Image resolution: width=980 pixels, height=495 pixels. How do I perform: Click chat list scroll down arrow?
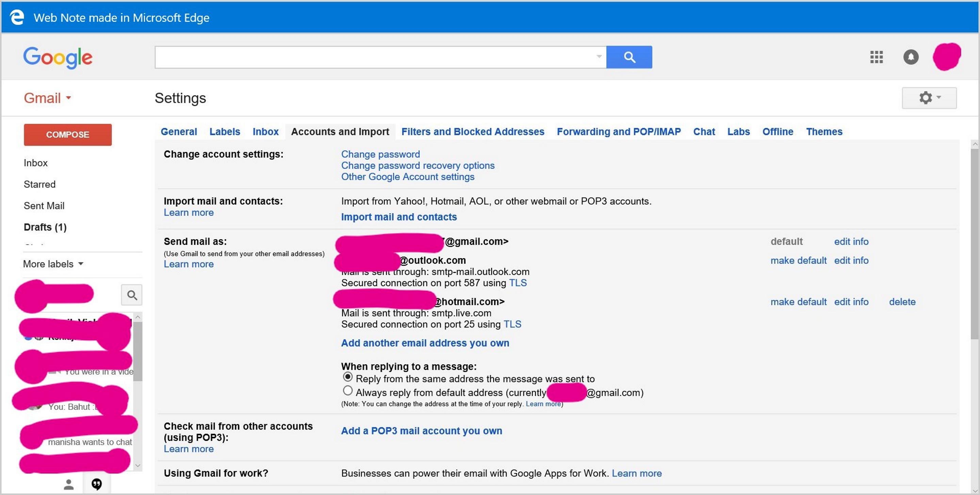[138, 466]
